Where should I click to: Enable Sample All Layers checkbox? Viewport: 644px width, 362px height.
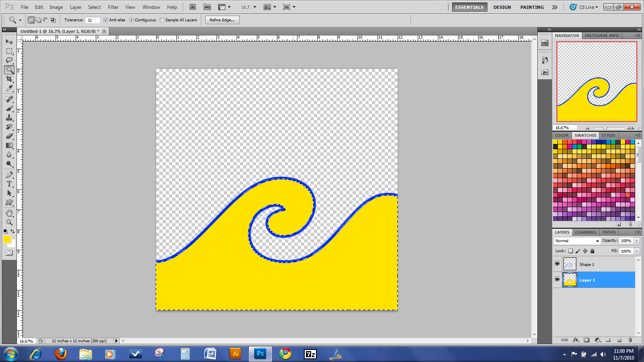[x=162, y=20]
